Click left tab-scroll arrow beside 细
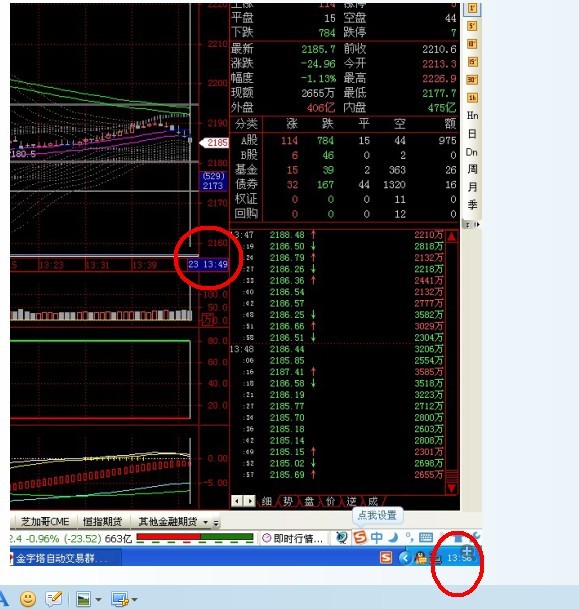 [237, 501]
